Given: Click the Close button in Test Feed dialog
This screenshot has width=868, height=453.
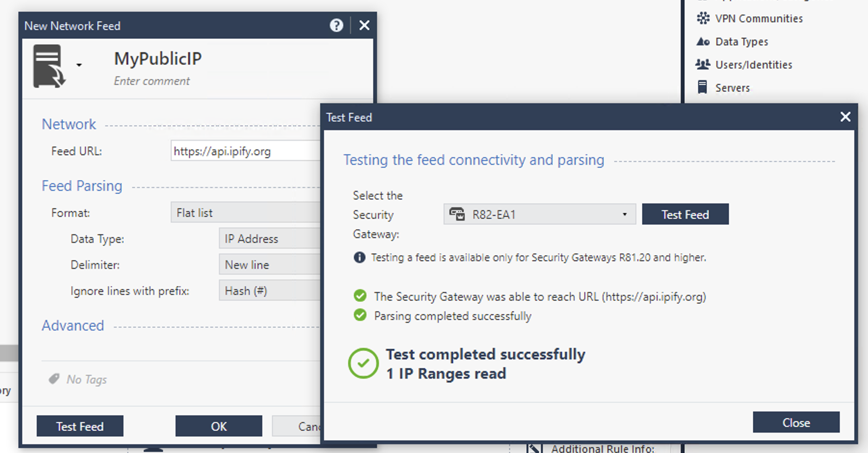Looking at the screenshot, I should pos(796,422).
